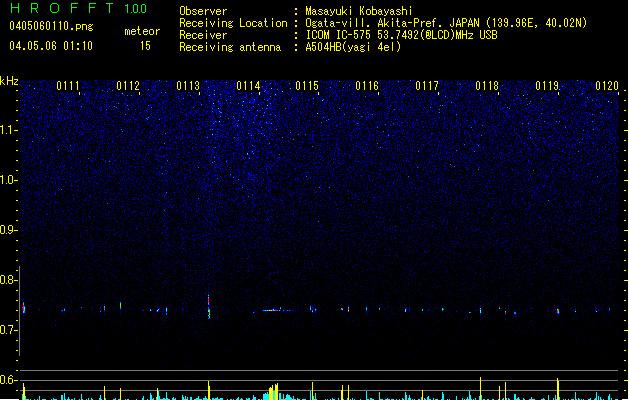Click the A504HB(yagi 4el) antenna text

353,47
